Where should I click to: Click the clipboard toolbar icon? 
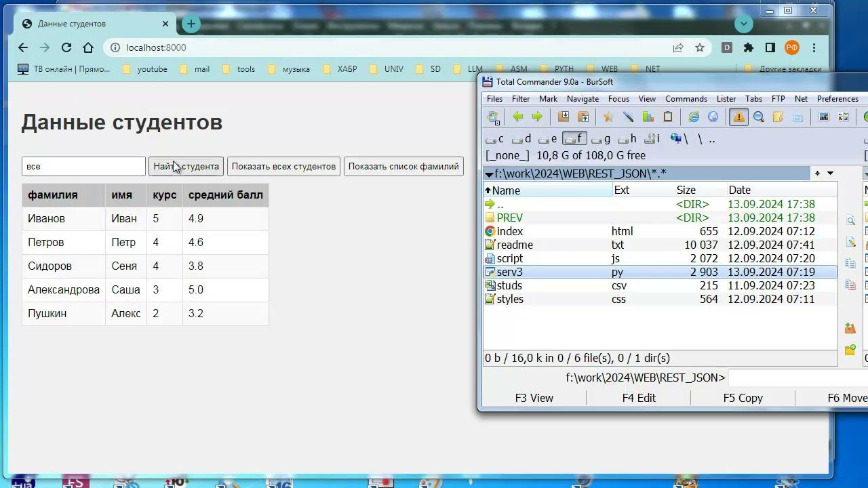point(667,117)
